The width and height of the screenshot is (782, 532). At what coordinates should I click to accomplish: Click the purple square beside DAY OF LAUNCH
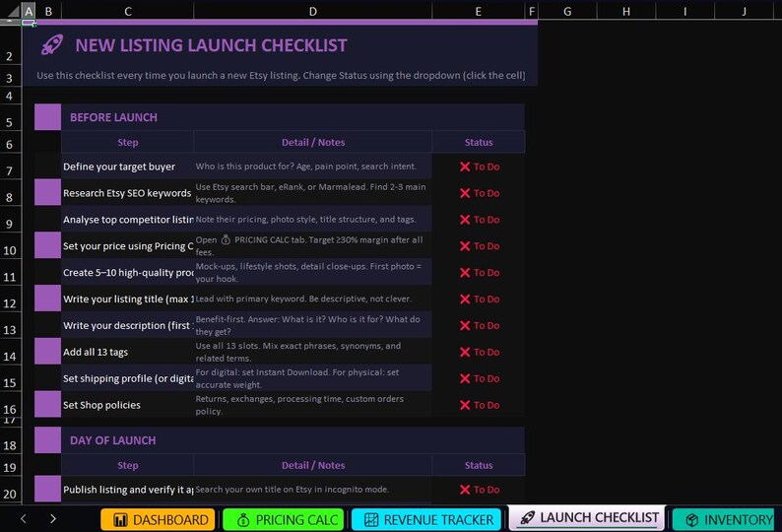coord(48,440)
